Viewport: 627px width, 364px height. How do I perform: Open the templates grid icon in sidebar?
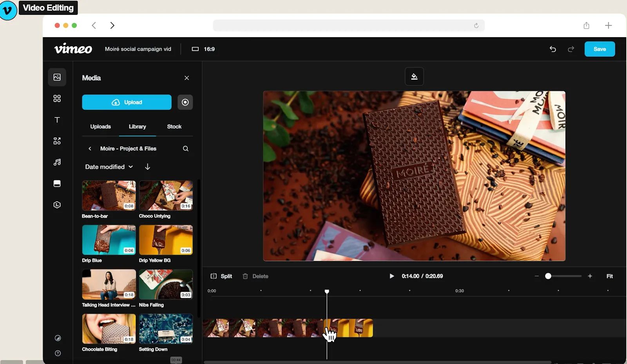click(x=57, y=99)
